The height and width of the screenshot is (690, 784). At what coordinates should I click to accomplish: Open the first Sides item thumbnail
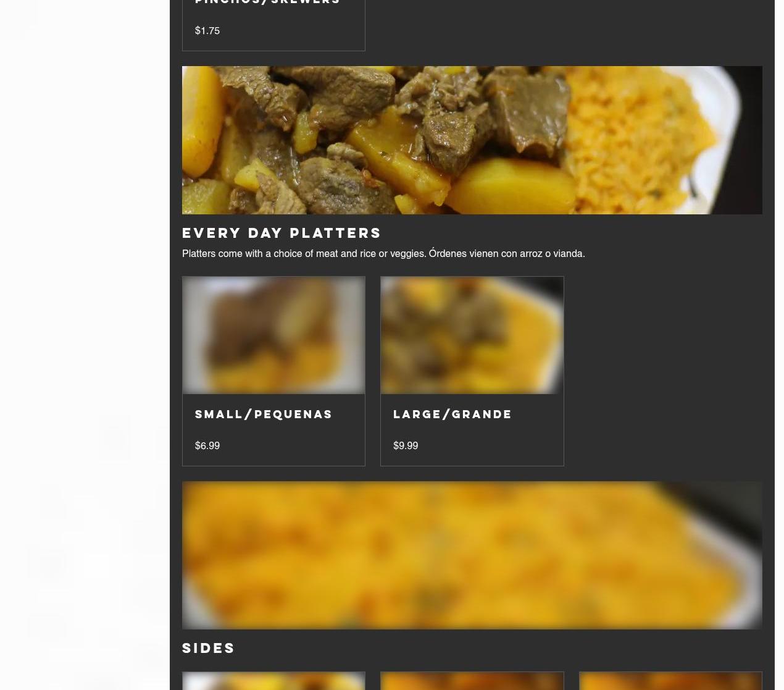[273, 681]
